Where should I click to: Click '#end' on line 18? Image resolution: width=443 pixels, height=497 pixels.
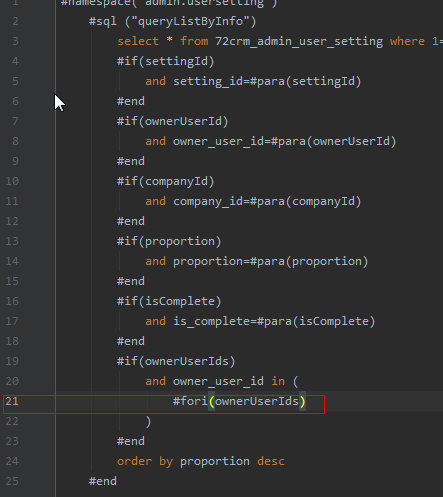pos(131,341)
